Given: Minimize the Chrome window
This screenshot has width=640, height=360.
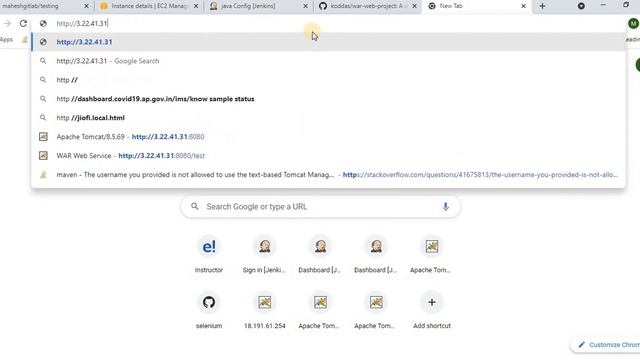Looking at the screenshot, I should 603,5.
